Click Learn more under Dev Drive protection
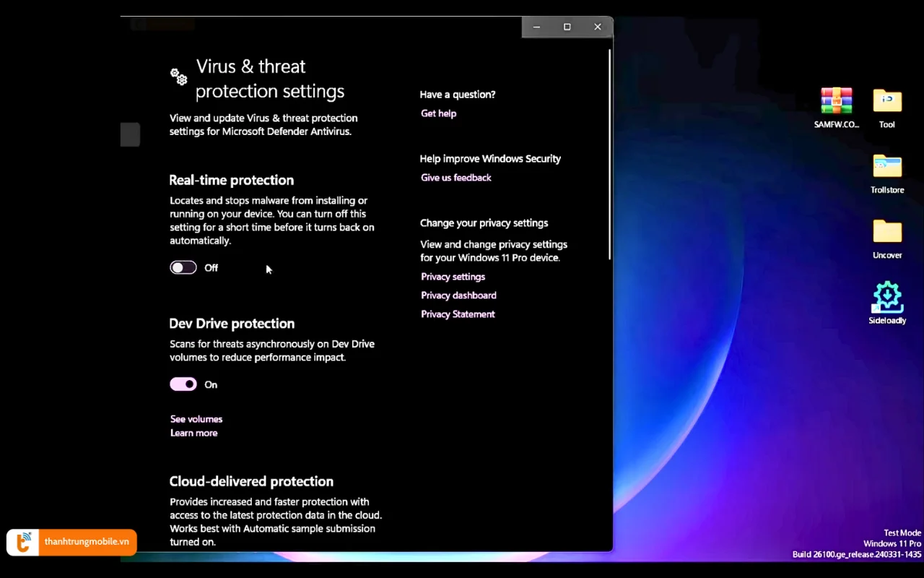Screen dimensions: 924x578 [193, 433]
